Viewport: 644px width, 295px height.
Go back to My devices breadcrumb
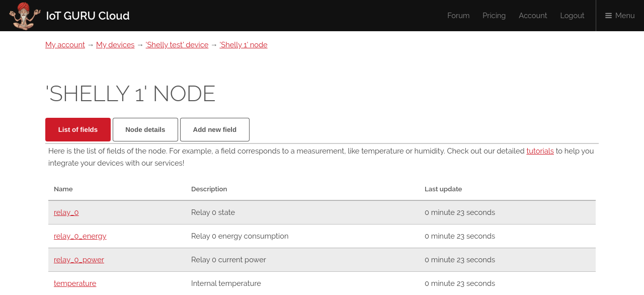click(115, 45)
